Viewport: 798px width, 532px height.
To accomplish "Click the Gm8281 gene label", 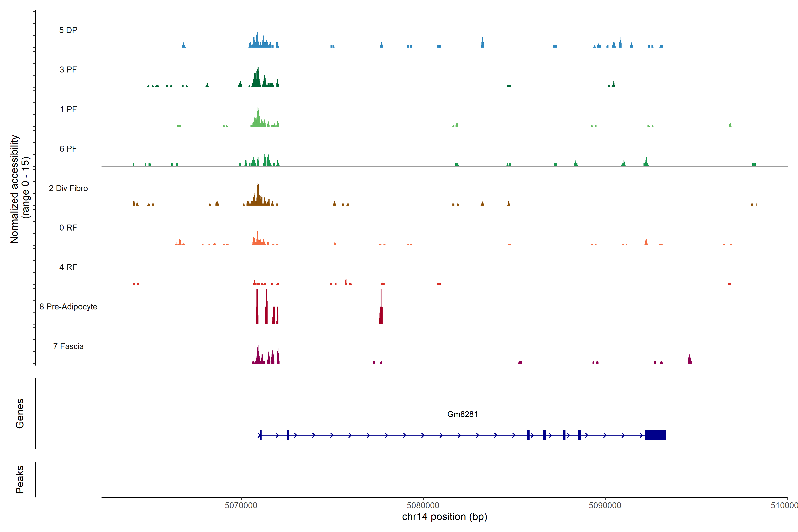I will [x=462, y=414].
